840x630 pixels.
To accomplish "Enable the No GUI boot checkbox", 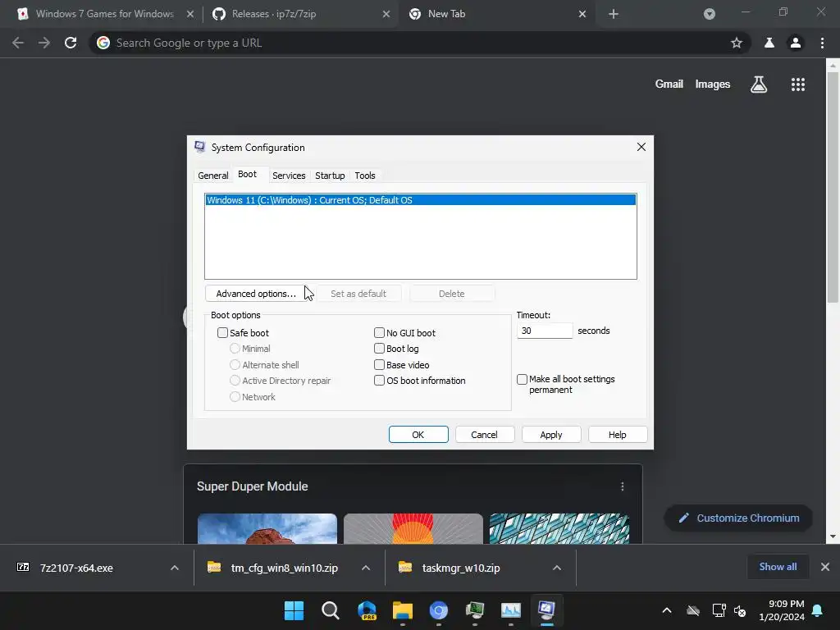I will coord(379,333).
